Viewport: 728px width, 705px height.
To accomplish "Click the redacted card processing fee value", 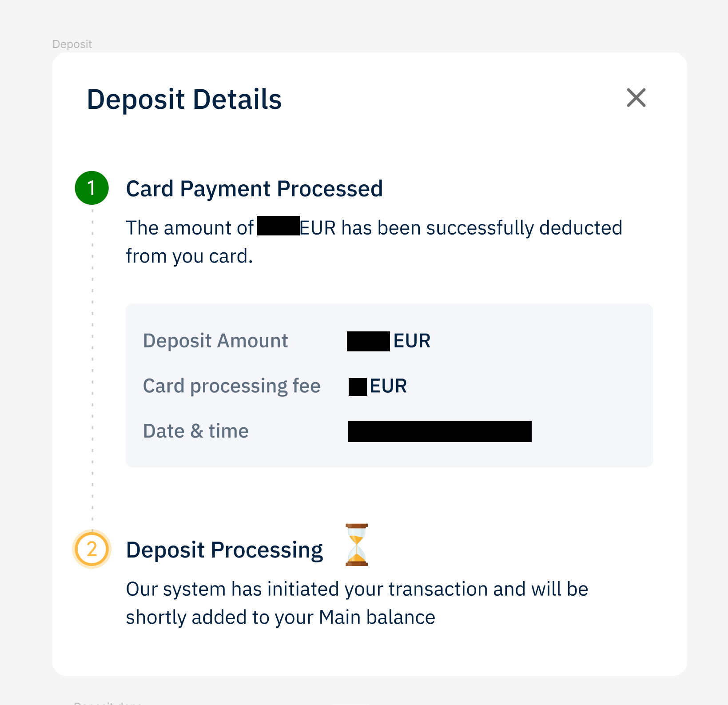I will point(358,386).
